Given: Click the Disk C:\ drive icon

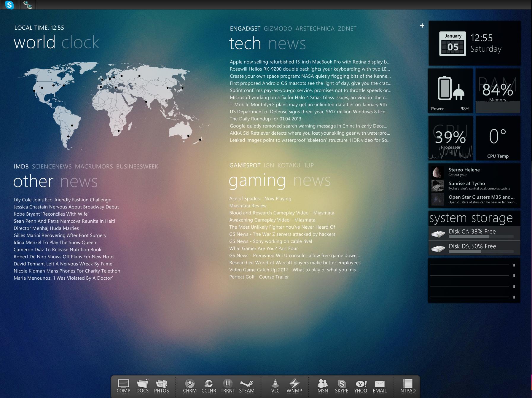Looking at the screenshot, I should tap(438, 234).
